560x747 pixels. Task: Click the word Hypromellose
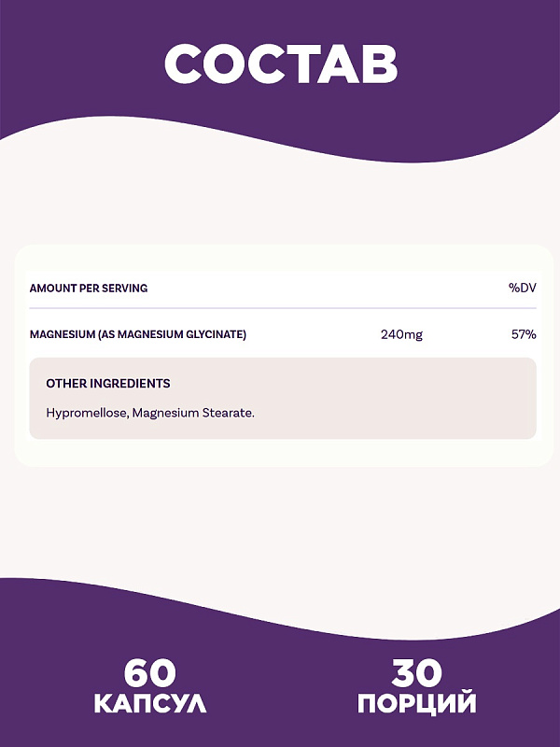coord(85,412)
